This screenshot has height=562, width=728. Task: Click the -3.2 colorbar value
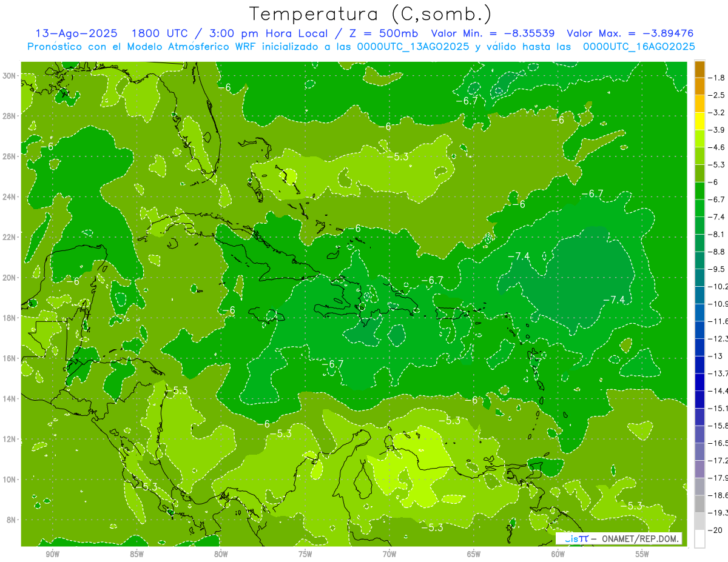point(716,113)
